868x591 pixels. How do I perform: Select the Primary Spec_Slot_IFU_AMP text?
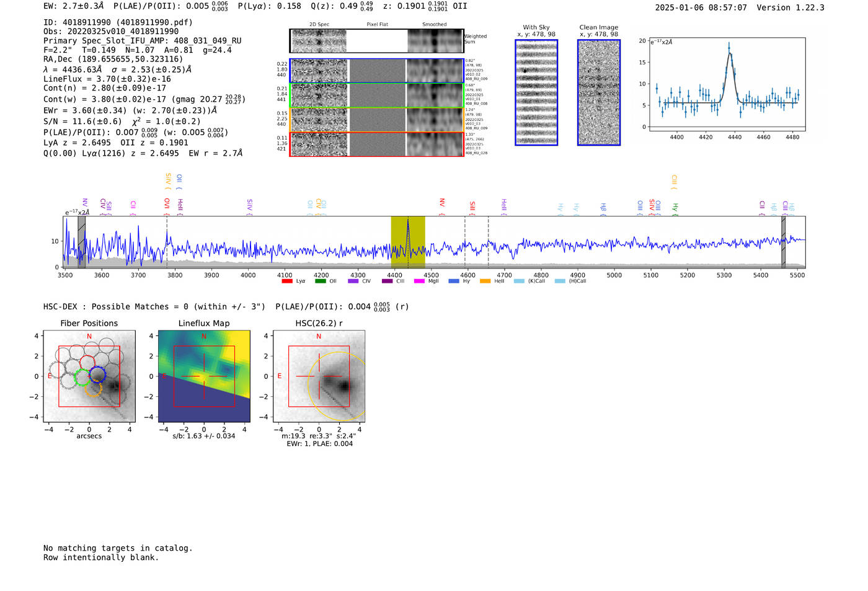pos(143,40)
